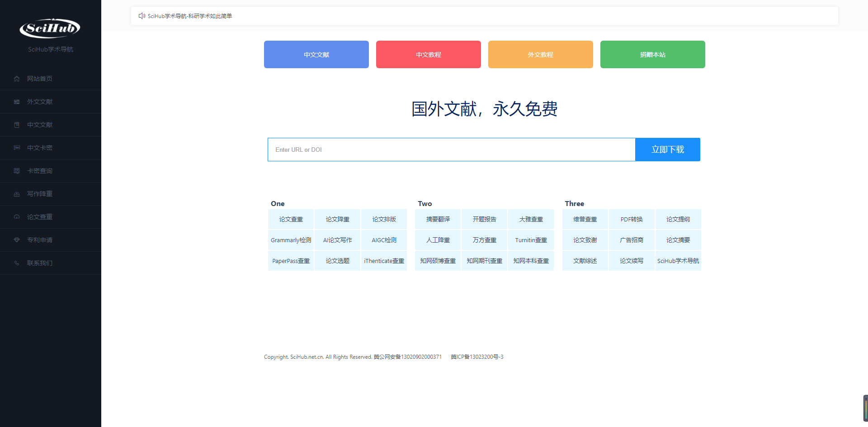Open 广告招商 tile
Viewport: 868px width, 427px height.
[x=632, y=240]
